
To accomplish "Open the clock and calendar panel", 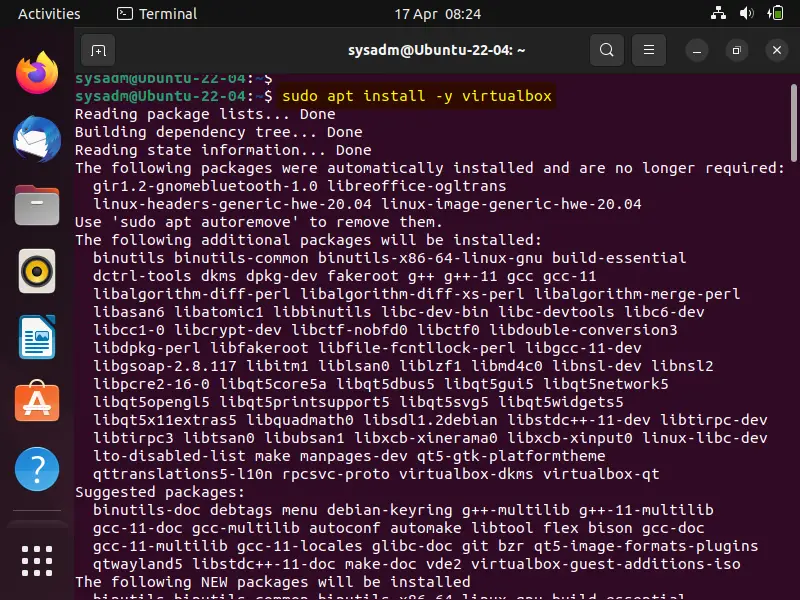I will tap(437, 14).
